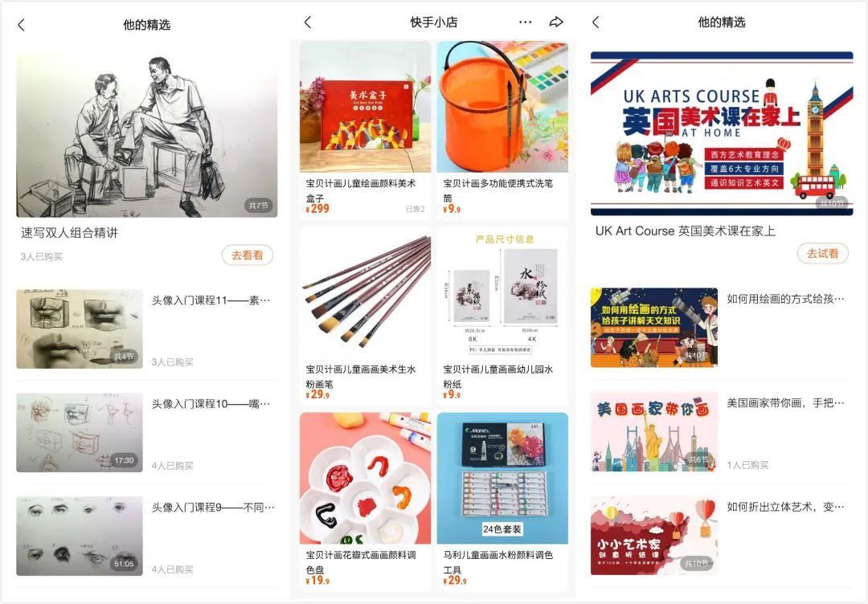The height and width of the screenshot is (604, 868).
Task: Open 美国画家带你画 course thumbnail
Action: pos(654,431)
